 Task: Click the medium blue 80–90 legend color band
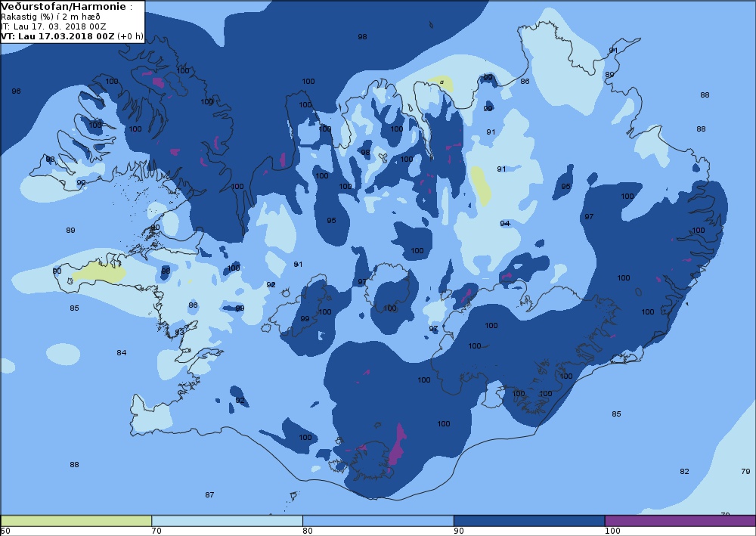pos(378,521)
